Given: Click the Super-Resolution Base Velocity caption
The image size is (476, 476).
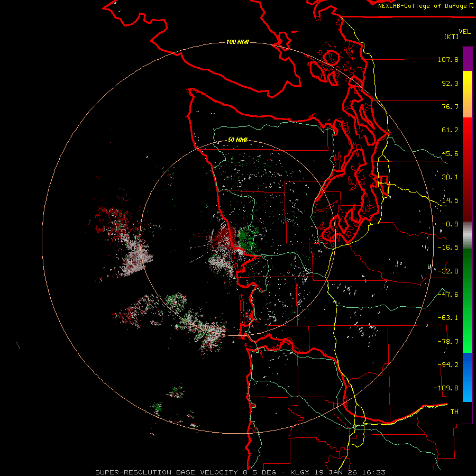Looking at the screenshot, I should click(x=241, y=472).
